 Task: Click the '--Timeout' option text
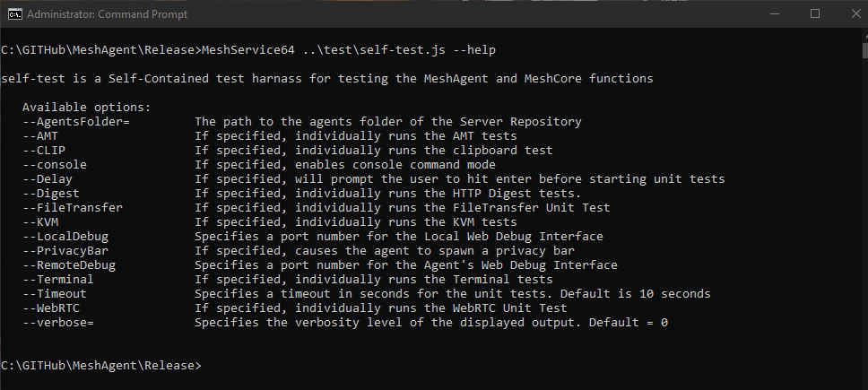pyautogui.click(x=54, y=294)
